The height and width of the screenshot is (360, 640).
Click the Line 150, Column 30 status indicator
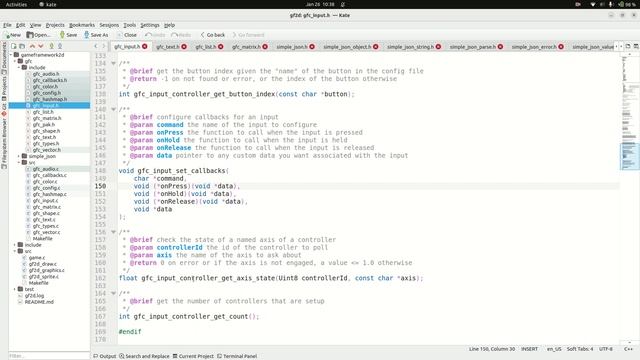coord(492,349)
